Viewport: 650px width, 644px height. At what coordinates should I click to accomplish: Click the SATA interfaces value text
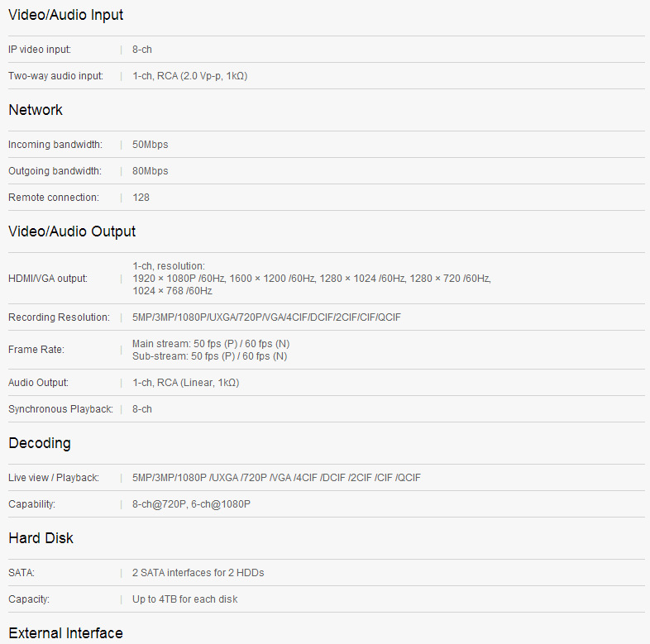(x=198, y=573)
